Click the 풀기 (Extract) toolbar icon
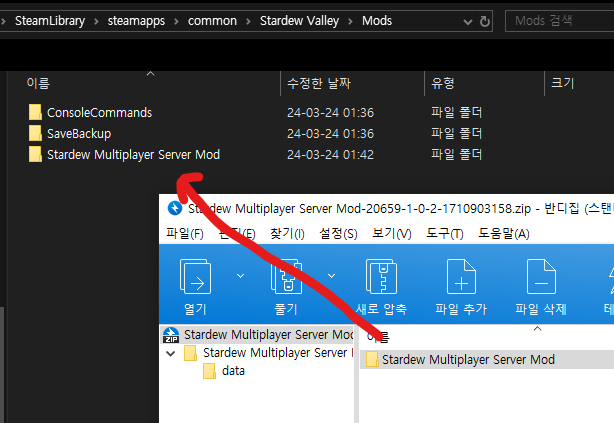This screenshot has width=614, height=423. click(286, 277)
